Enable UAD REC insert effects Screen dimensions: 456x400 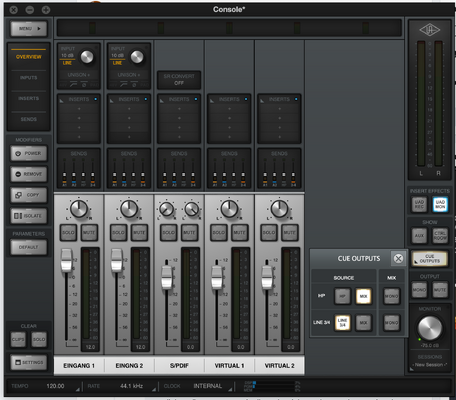pos(419,204)
